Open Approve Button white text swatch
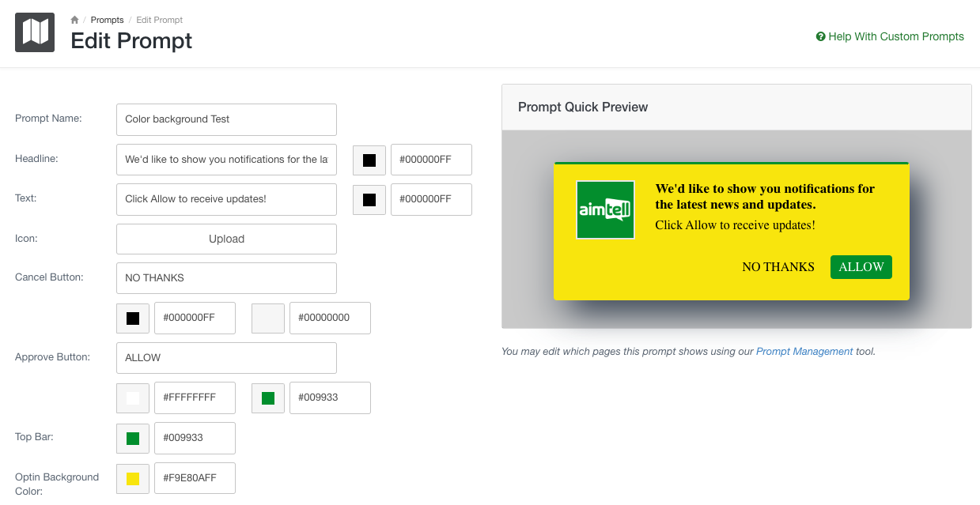The image size is (980, 505). (133, 398)
